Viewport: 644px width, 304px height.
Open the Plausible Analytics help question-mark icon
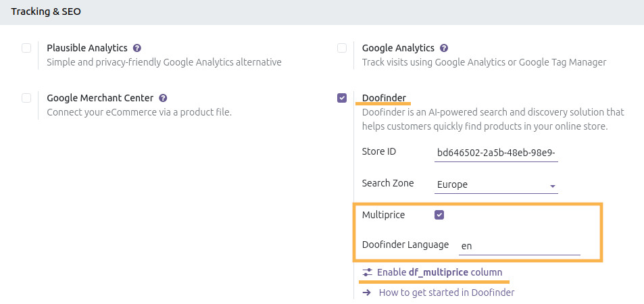pos(137,48)
